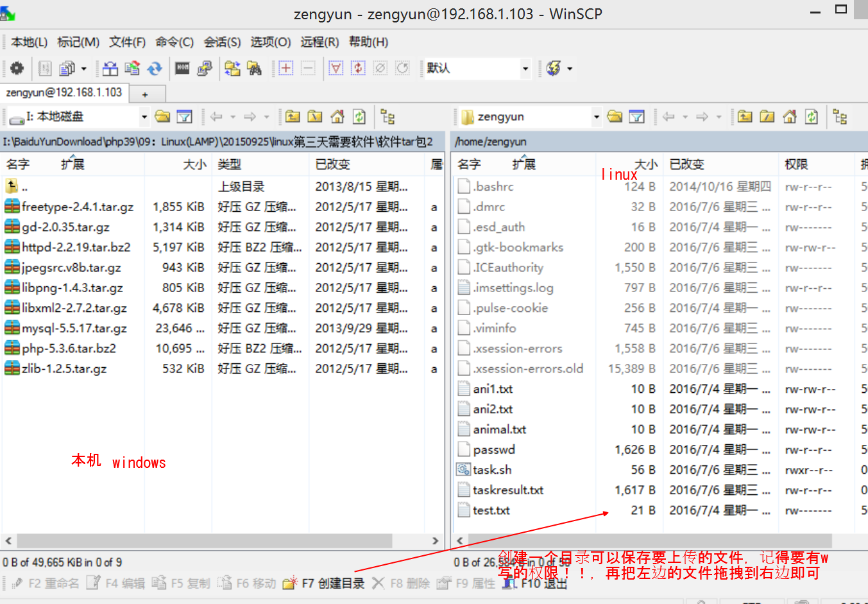Expand the transfer settings icon's dropdown arrow
The height and width of the screenshot is (604, 868).
pyautogui.click(x=83, y=68)
